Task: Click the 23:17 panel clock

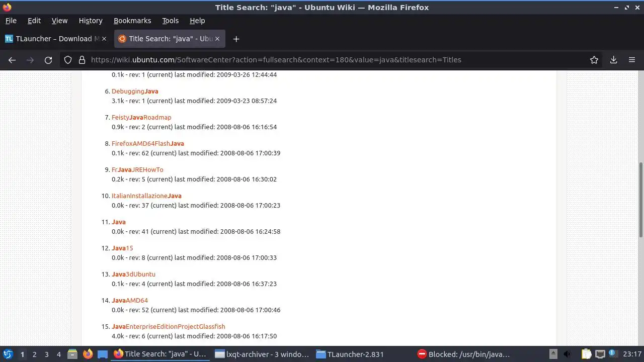Action: point(632,354)
